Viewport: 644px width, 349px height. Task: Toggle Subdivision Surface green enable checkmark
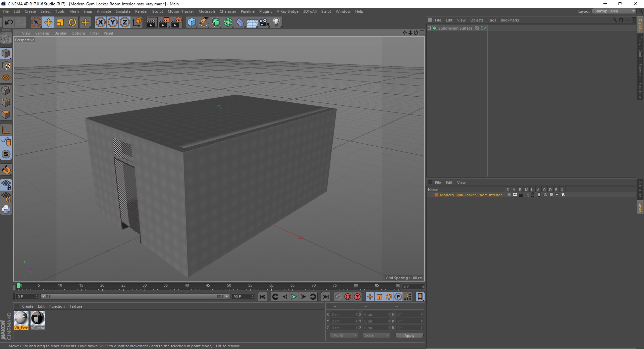(485, 28)
